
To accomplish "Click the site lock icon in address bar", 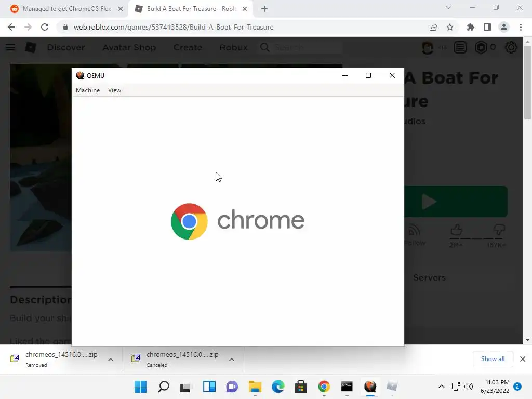I will click(65, 27).
